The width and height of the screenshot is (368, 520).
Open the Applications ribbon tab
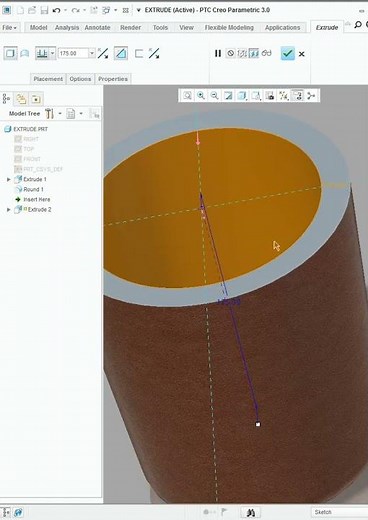pos(282,28)
